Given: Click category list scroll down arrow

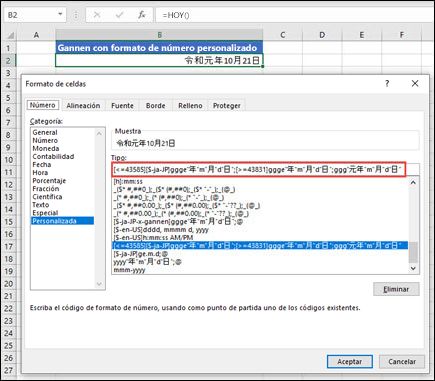Looking at the screenshot, I should (x=99, y=284).
